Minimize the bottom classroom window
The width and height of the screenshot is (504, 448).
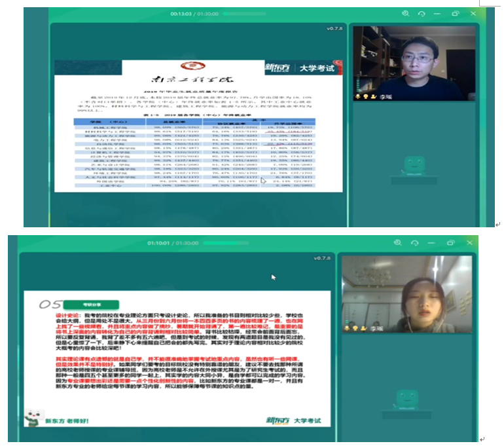pos(431,242)
